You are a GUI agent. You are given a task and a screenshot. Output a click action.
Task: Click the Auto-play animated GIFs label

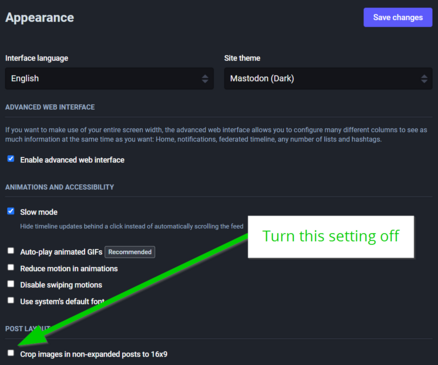coord(61,252)
